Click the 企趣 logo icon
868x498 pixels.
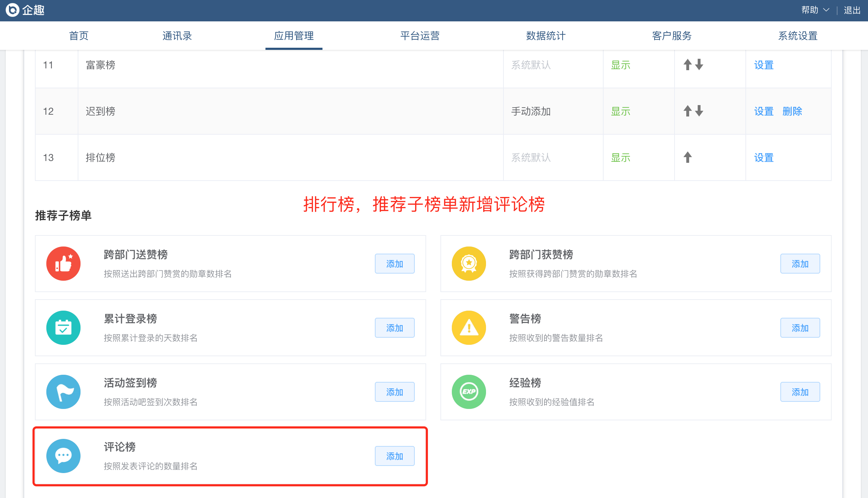13,10
